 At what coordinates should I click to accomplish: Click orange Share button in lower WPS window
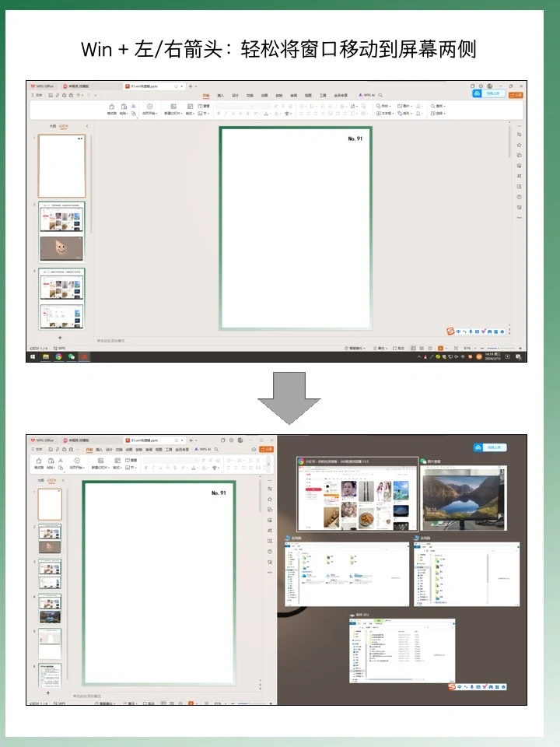pyautogui.click(x=266, y=449)
